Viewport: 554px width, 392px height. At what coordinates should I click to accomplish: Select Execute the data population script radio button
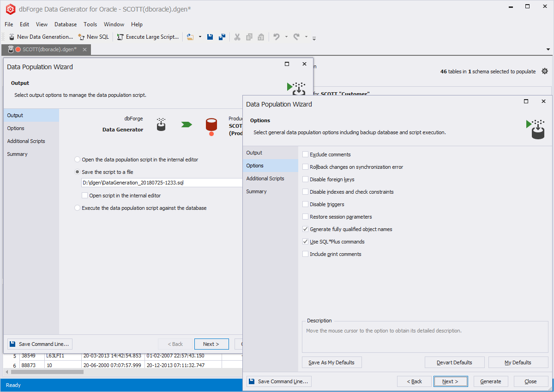(78, 208)
